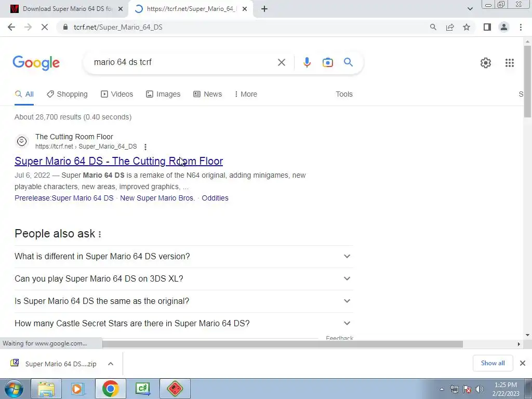Expand Can you play on 3DS XL
The width and height of the screenshot is (532, 399).
183,279
